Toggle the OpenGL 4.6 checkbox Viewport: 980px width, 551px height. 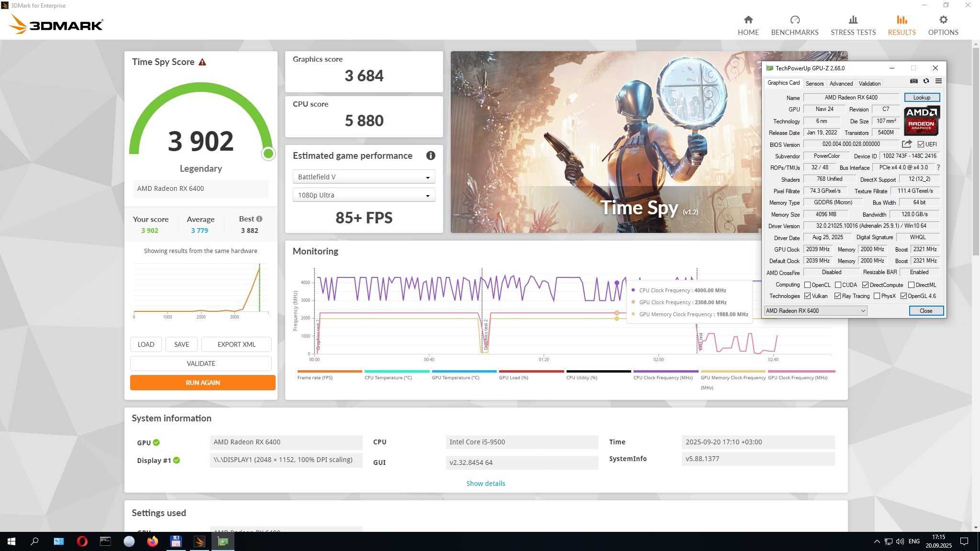[x=903, y=296]
